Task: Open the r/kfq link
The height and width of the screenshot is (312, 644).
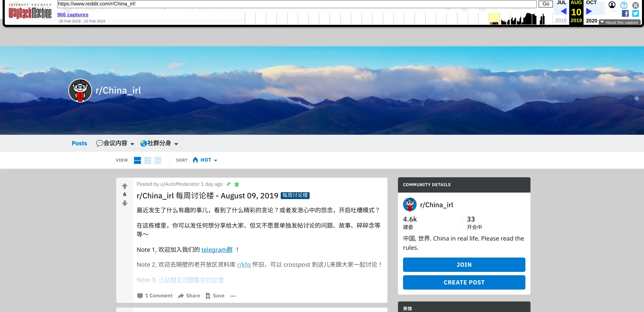Action: coord(244,265)
